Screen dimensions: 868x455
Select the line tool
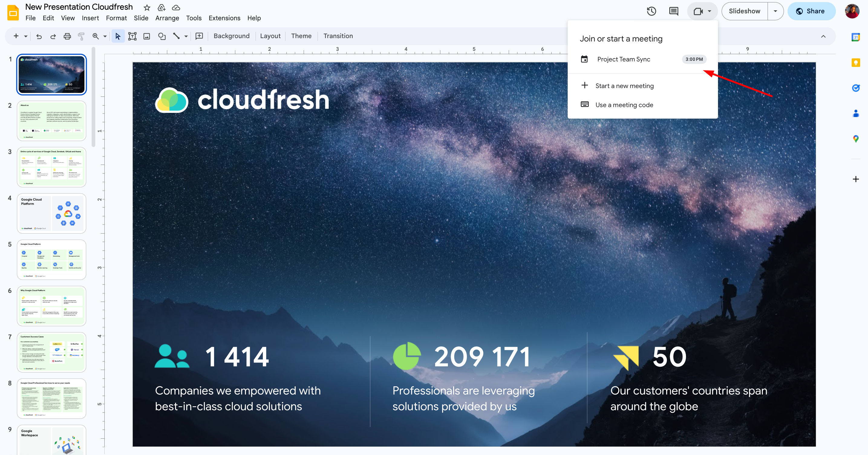(x=176, y=36)
